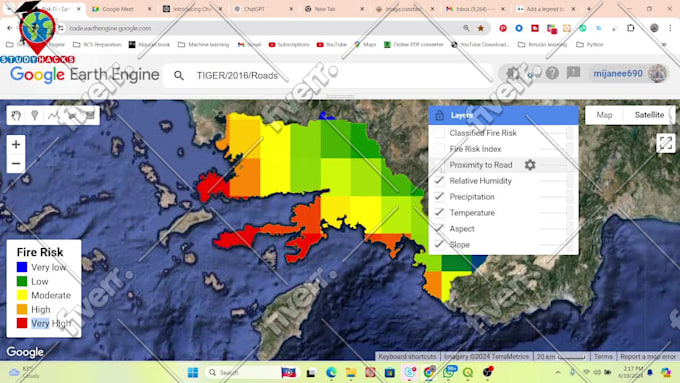The width and height of the screenshot is (680, 383).
Task: Toggle fullscreen map view
Action: [666, 143]
